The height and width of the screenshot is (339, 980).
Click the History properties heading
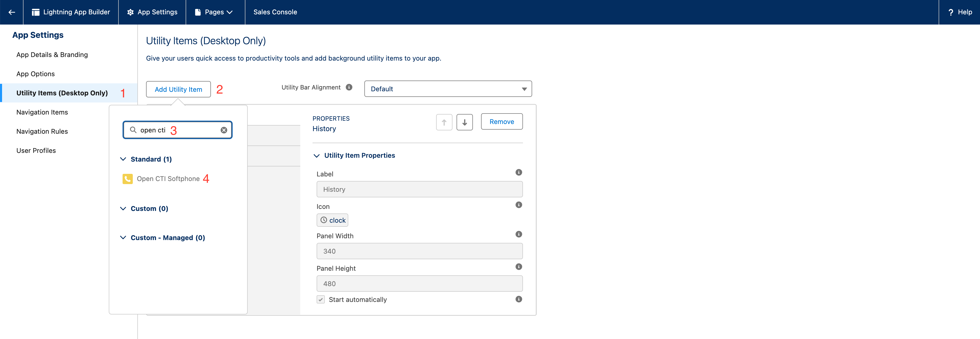(324, 129)
